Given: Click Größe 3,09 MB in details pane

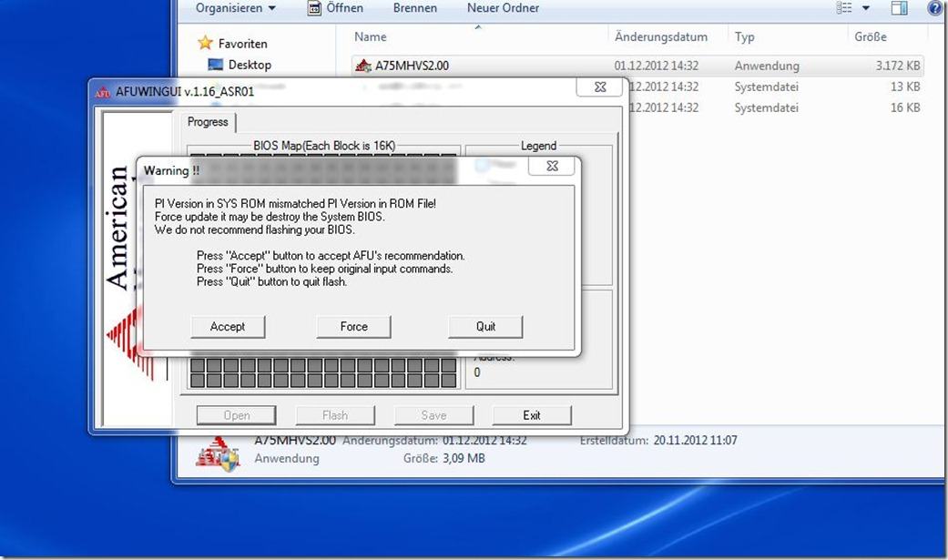Looking at the screenshot, I should click(x=443, y=458).
